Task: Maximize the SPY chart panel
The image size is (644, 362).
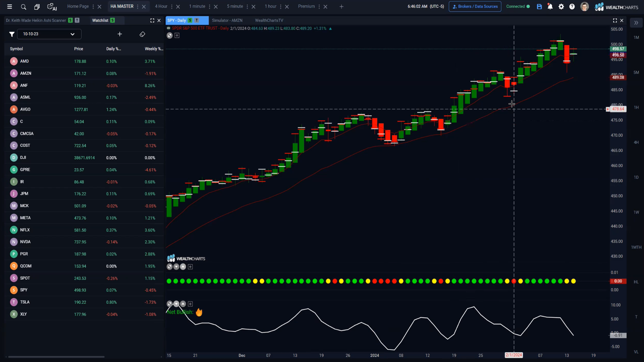Action: [x=615, y=20]
